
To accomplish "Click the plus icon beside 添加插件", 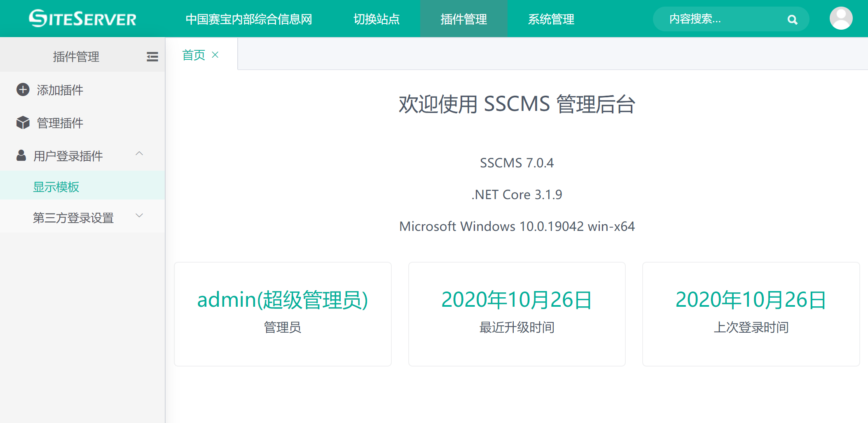I will pos(23,89).
